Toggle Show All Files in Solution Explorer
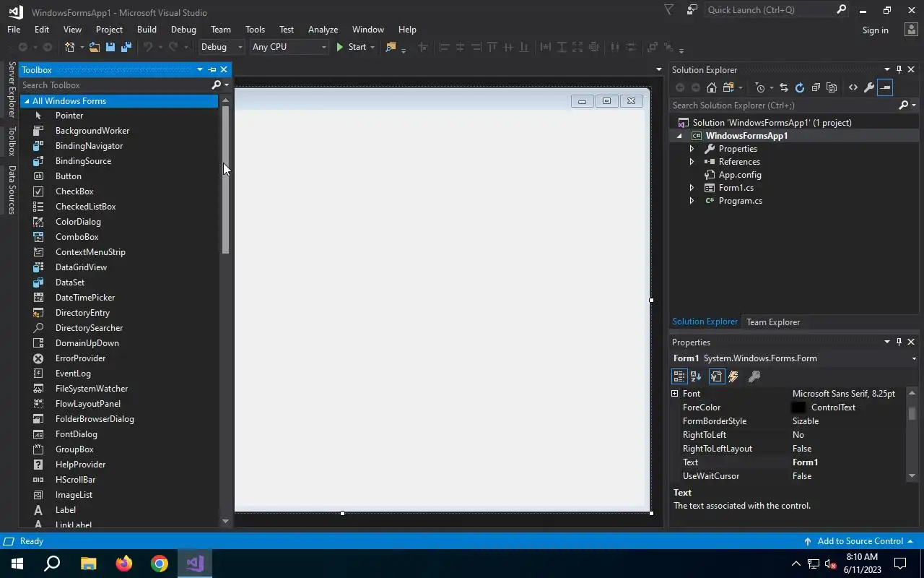This screenshot has width=924, height=578. [x=832, y=87]
